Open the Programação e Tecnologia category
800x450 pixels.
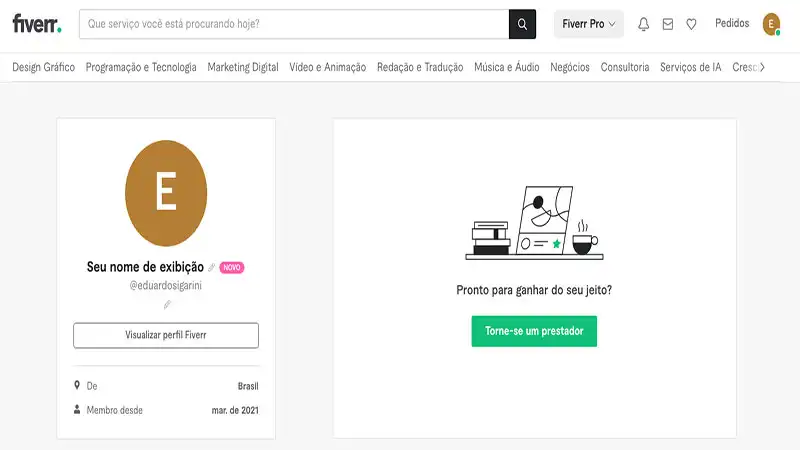pos(141,68)
